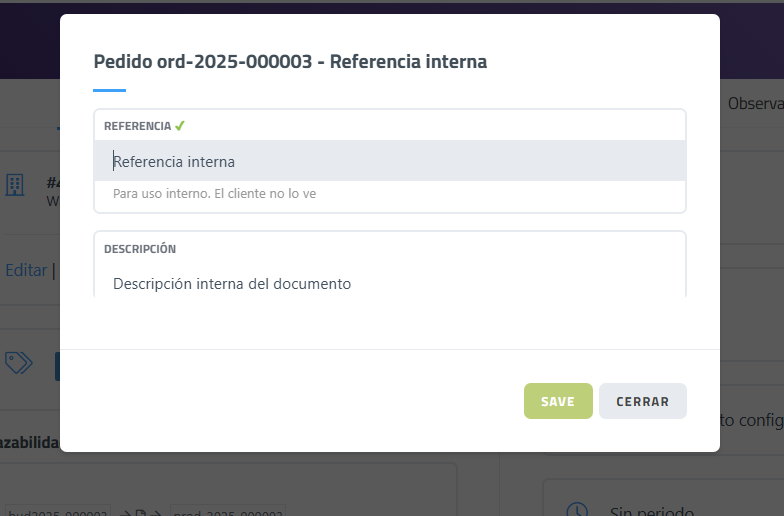The image size is (784, 516).
Task: Click the document icon in the traceability chain
Action: [141, 513]
